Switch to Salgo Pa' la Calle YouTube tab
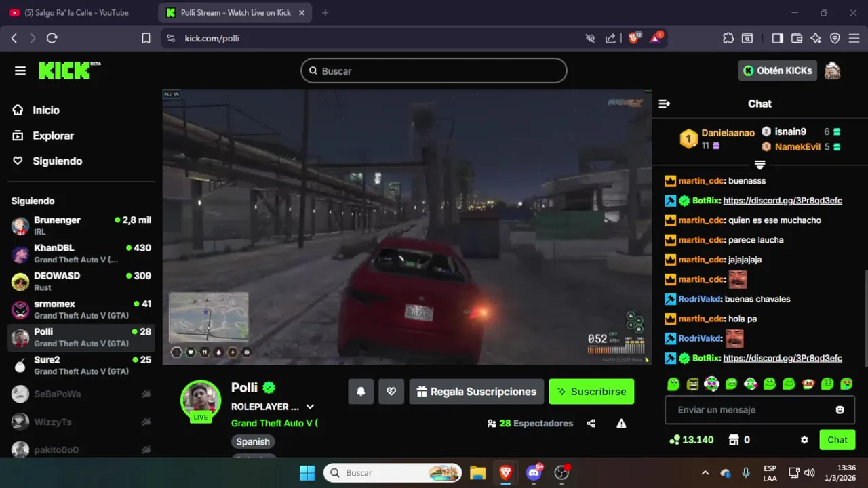The image size is (868, 488). (x=78, y=13)
